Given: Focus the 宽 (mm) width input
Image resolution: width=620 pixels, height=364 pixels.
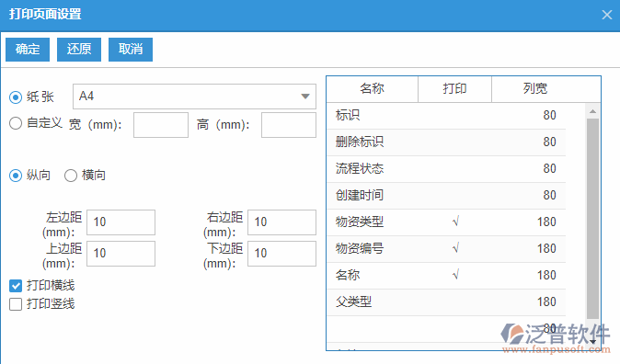Looking at the screenshot, I should [161, 125].
